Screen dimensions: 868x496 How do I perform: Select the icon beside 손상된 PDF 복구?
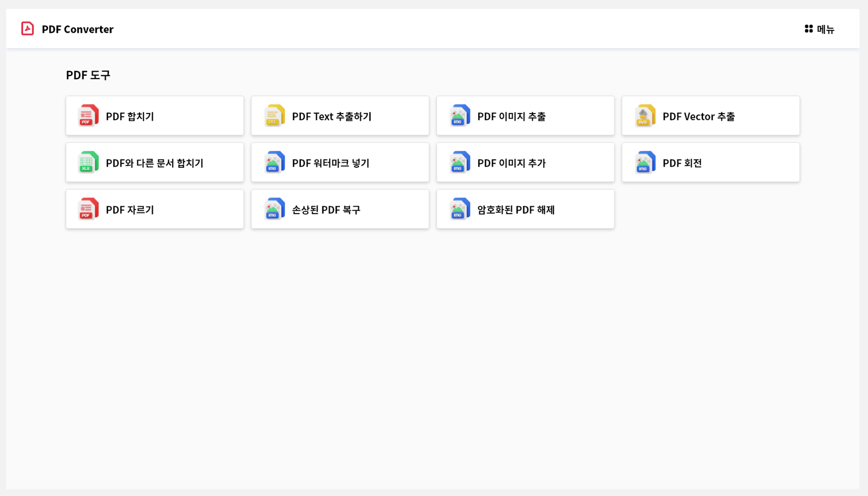pyautogui.click(x=274, y=210)
